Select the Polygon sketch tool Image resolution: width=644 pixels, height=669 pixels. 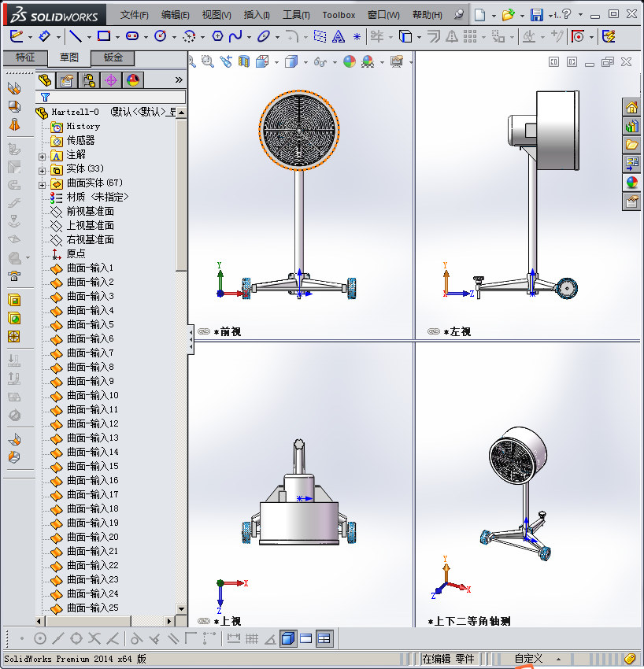[217, 37]
